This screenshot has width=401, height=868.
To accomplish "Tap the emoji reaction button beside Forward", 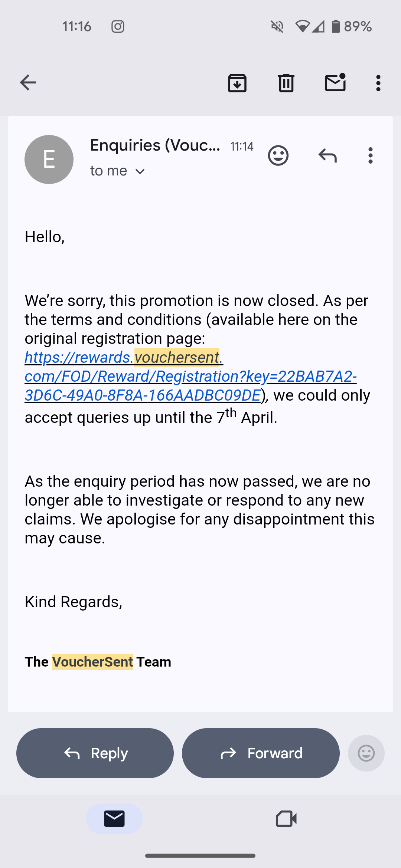I will click(x=366, y=753).
